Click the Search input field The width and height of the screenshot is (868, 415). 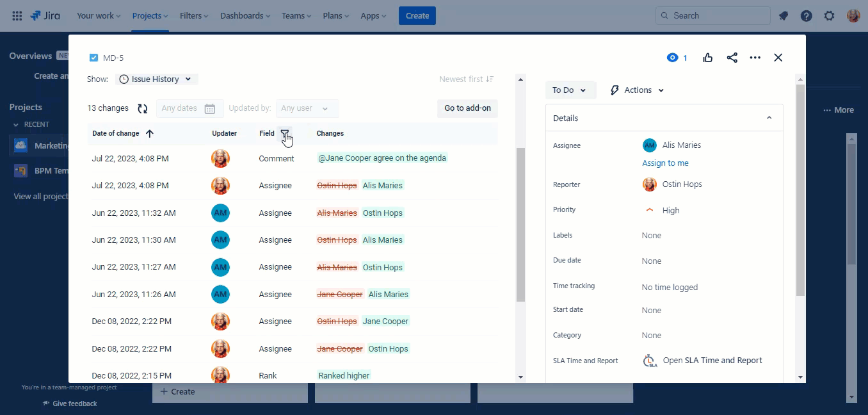(x=713, y=16)
